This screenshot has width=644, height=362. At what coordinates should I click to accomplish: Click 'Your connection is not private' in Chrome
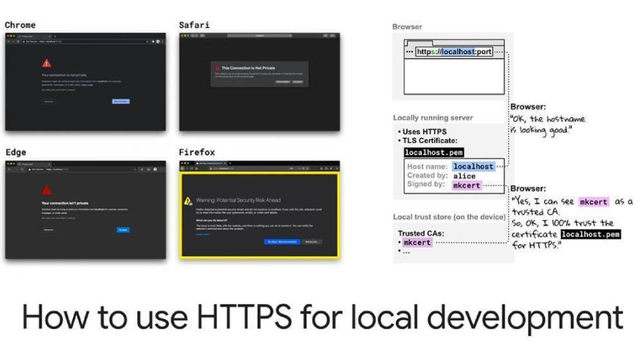tap(64, 76)
